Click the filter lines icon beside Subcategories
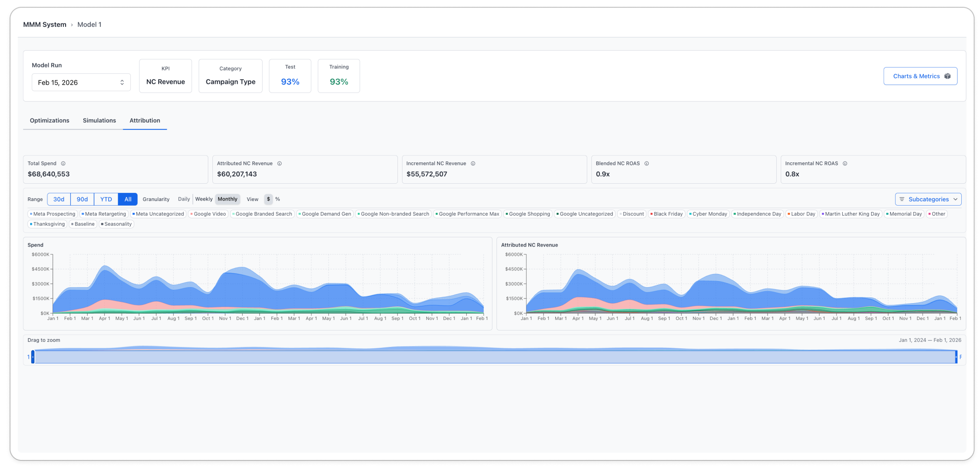Screen dimensions: 980x470 tap(902, 199)
